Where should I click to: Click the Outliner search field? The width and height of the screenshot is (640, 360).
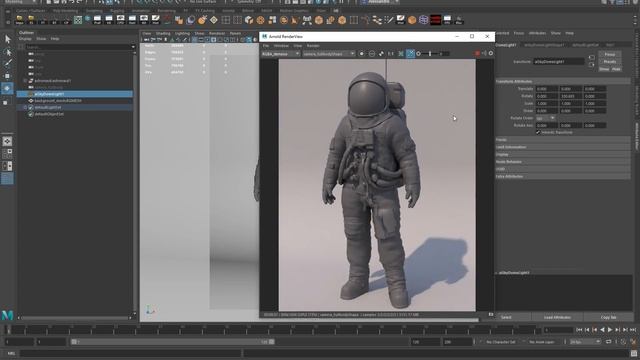click(78, 47)
